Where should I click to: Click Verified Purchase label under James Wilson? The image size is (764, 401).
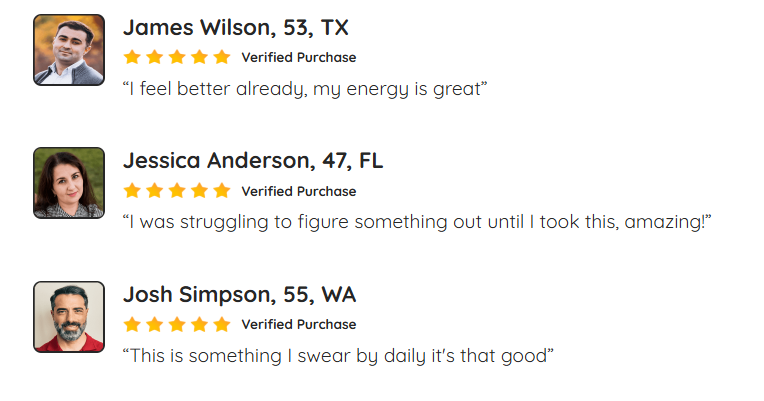(298, 57)
